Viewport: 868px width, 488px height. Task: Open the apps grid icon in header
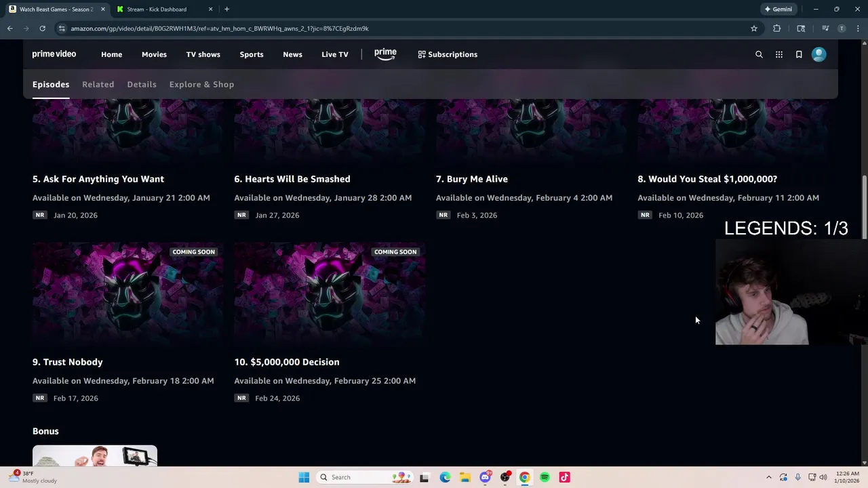(779, 54)
